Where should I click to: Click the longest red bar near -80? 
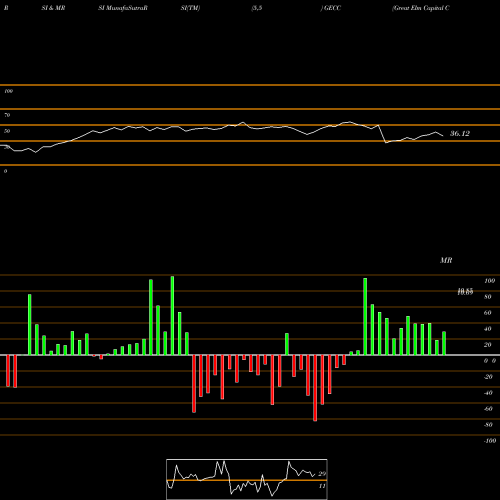(x=315, y=388)
